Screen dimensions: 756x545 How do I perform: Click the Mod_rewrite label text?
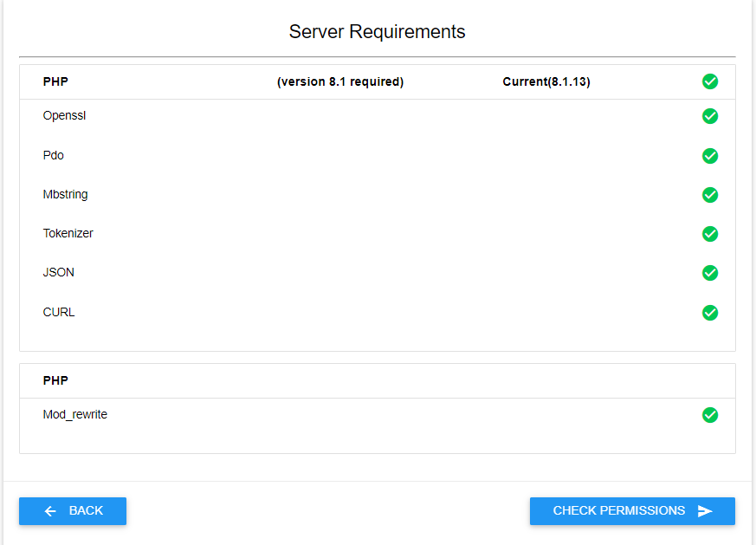[74, 414]
